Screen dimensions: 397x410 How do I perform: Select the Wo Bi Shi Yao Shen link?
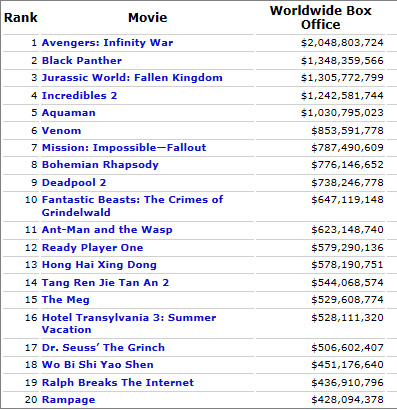(x=98, y=364)
